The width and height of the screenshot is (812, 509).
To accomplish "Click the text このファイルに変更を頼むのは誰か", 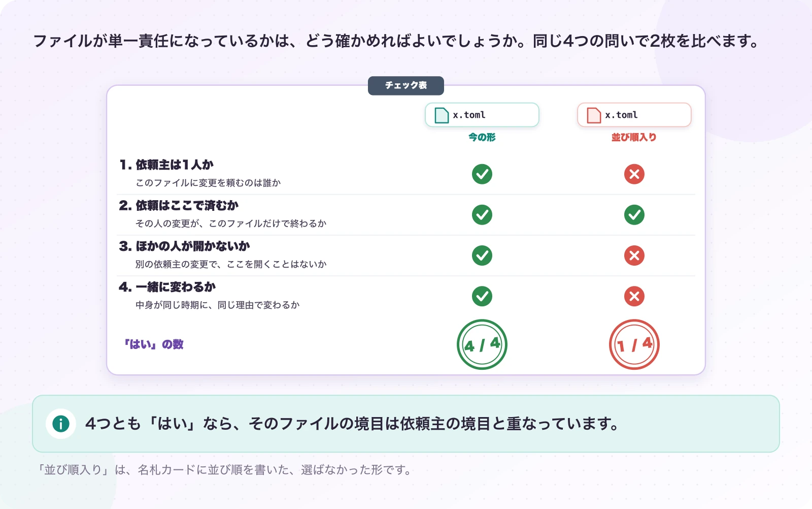I will click(208, 183).
